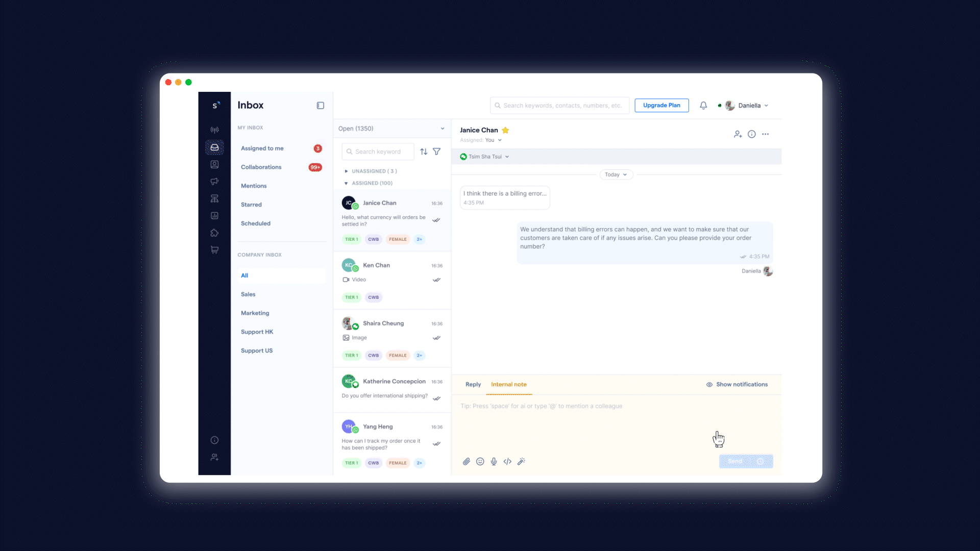The width and height of the screenshot is (980, 551).
Task: Select the code snippet icon in toolbar
Action: tap(507, 461)
